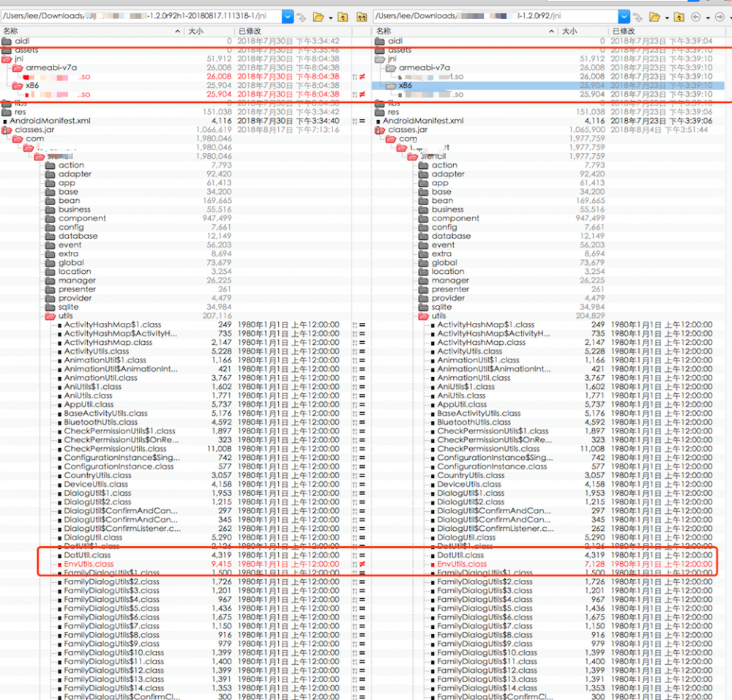
Task: Click the right pane browse folder icon
Action: pos(654,18)
